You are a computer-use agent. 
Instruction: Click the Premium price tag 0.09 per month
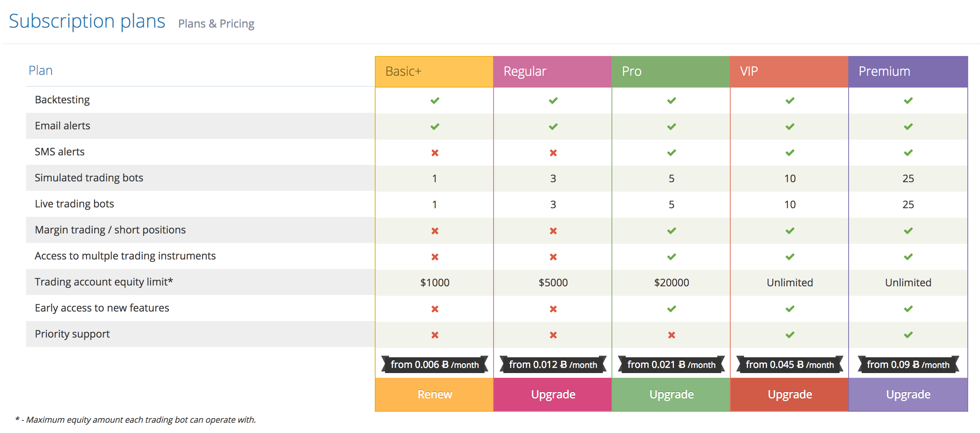908,364
